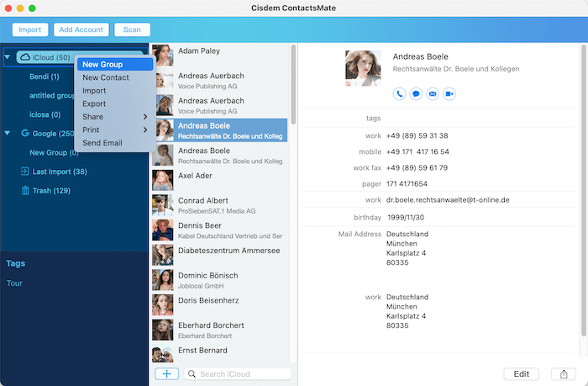Expand the Print submenu arrow
The image size is (588, 386).
pos(145,130)
